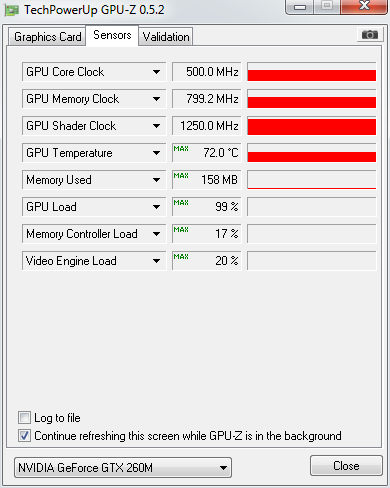Click the MAX indicator on Video Engine Load
Screen dimensions: 390x488
(x=181, y=257)
